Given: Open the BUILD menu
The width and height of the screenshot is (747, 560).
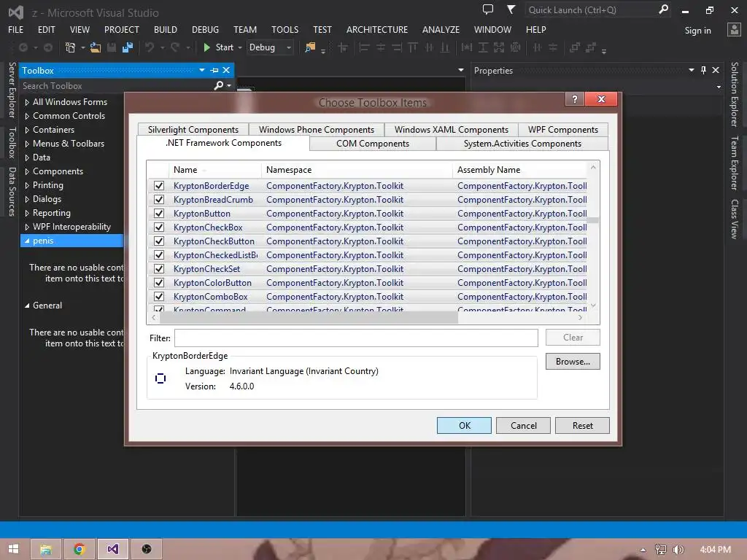Looking at the screenshot, I should [x=166, y=29].
